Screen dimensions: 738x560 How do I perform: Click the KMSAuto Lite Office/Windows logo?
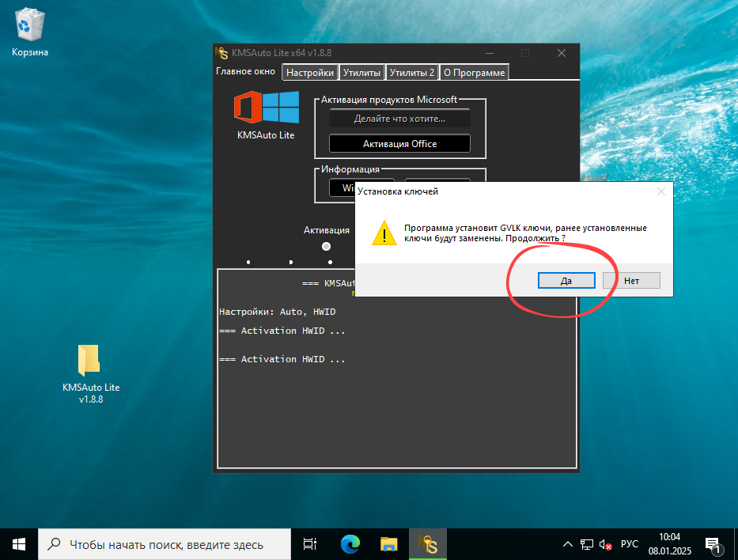266,108
